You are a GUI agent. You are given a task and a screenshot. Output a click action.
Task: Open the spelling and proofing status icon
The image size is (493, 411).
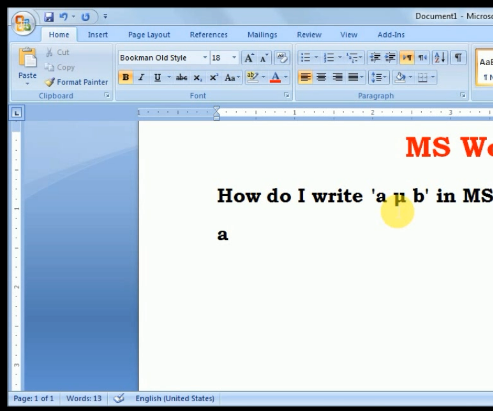pyautogui.click(x=119, y=398)
